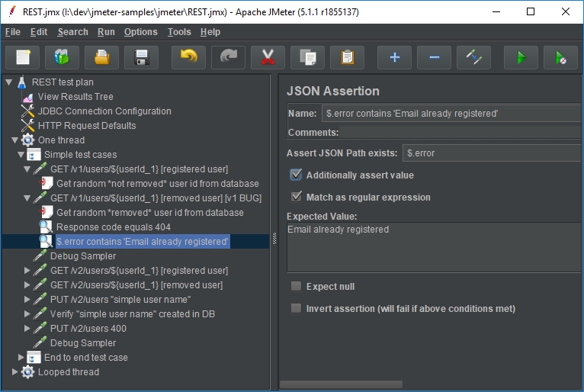
Task: Collapse all nodes with the minus icon
Action: pos(435,58)
